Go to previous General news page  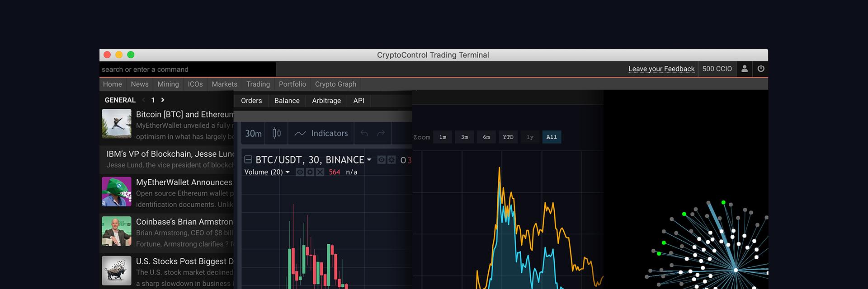[143, 100]
